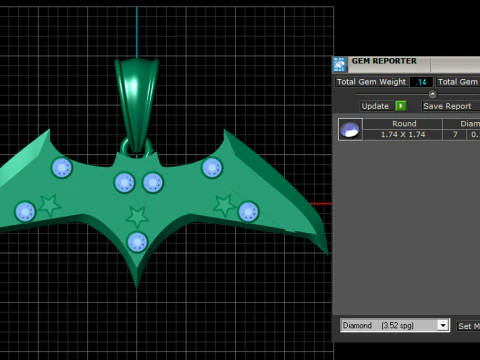Click the quantity cell showing 7
The height and width of the screenshot is (360, 480).
point(455,135)
